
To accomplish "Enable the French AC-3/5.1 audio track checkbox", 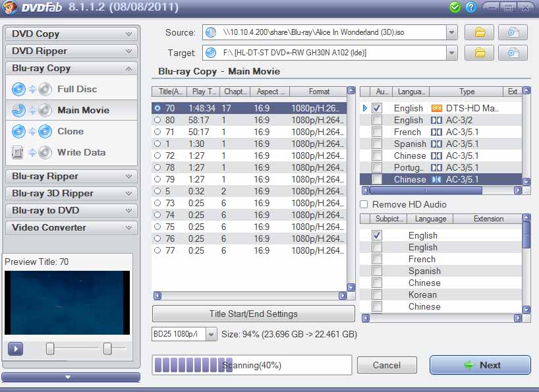I will coord(377,132).
